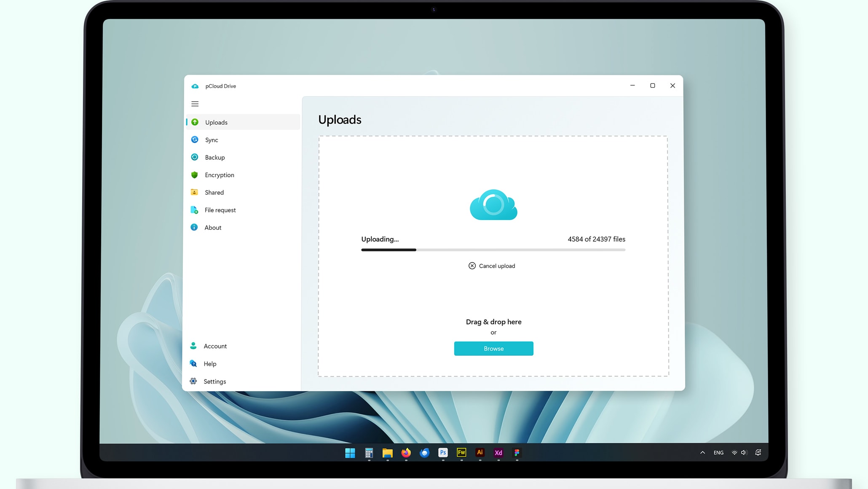Click the Backup icon in sidebar

[195, 157]
